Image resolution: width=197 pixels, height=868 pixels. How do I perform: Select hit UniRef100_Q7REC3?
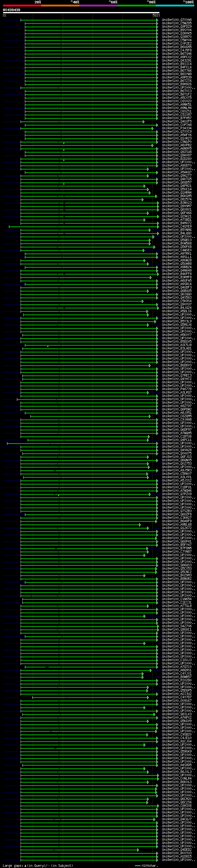click(x=177, y=375)
